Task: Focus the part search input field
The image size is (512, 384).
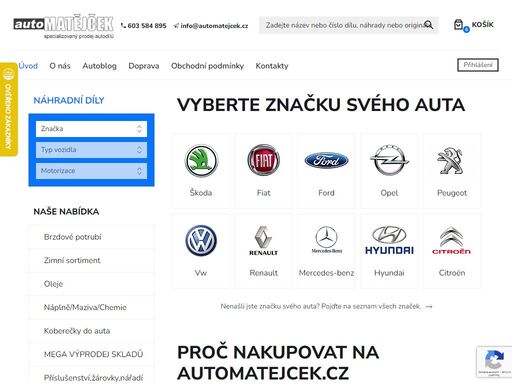Action: (x=349, y=25)
